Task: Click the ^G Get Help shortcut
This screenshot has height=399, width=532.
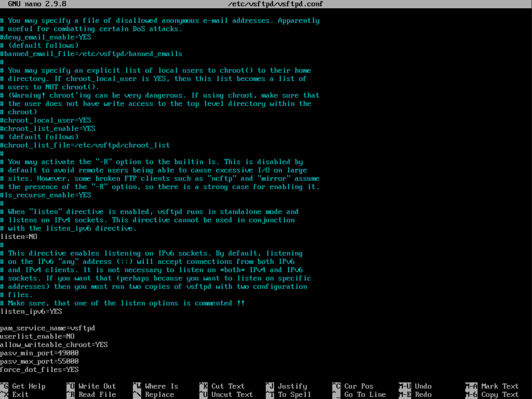Action: click(23, 386)
